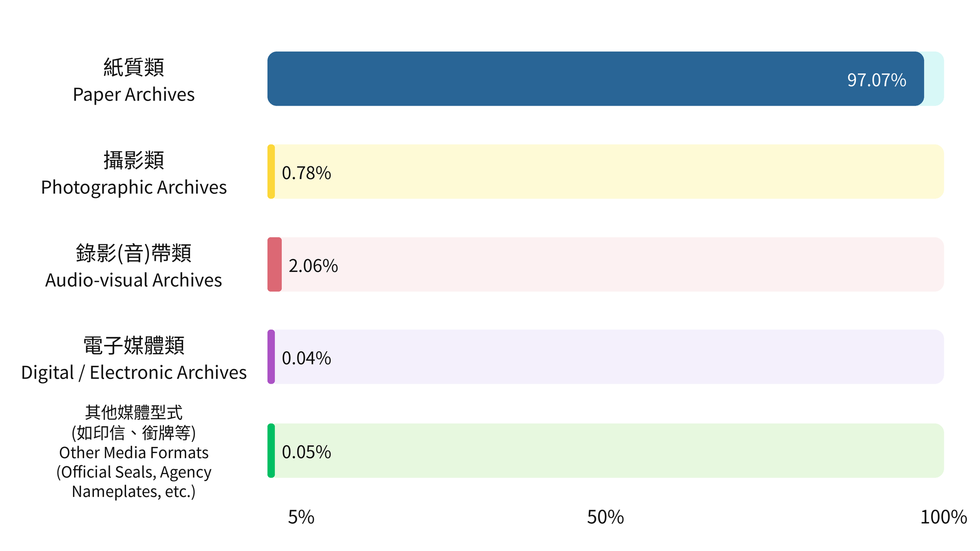Select the 97.07% value label

click(x=876, y=80)
